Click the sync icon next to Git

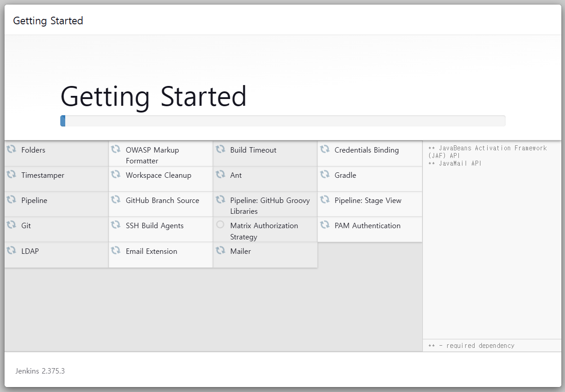(11, 225)
